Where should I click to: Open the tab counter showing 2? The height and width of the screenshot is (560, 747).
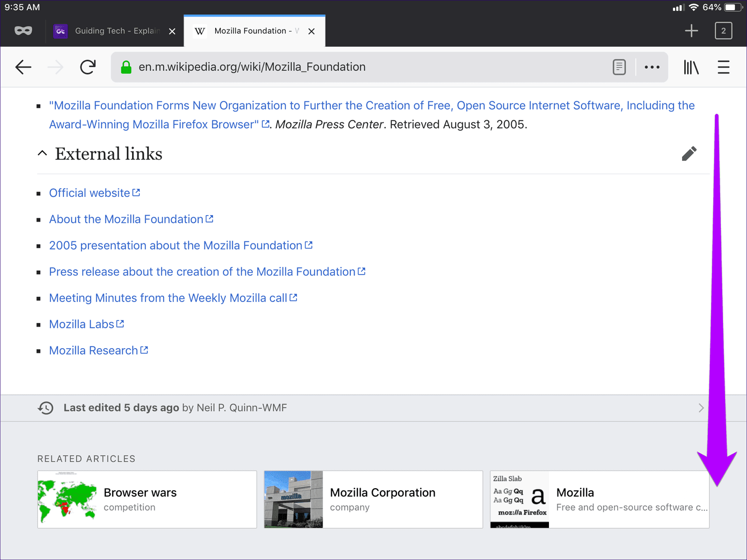click(x=723, y=31)
